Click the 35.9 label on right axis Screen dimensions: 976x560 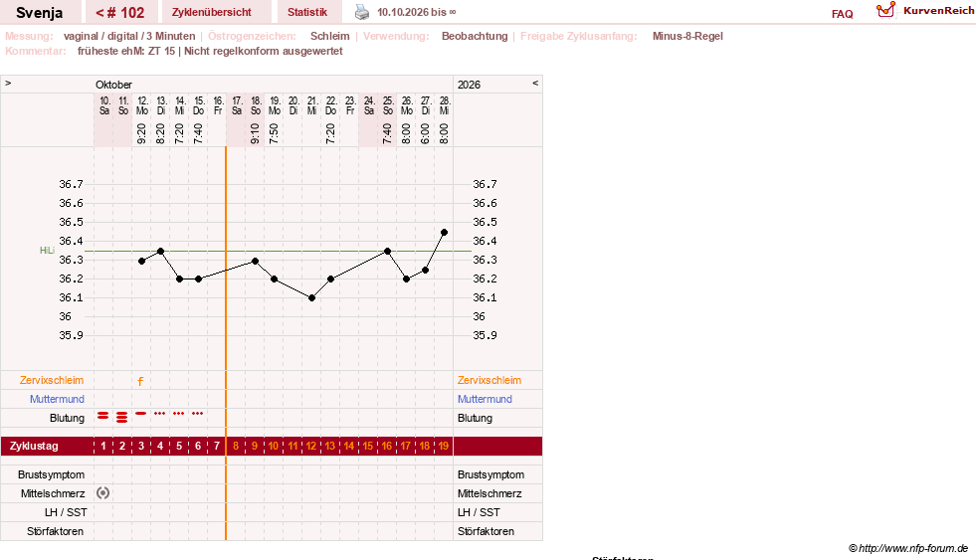[x=485, y=335]
